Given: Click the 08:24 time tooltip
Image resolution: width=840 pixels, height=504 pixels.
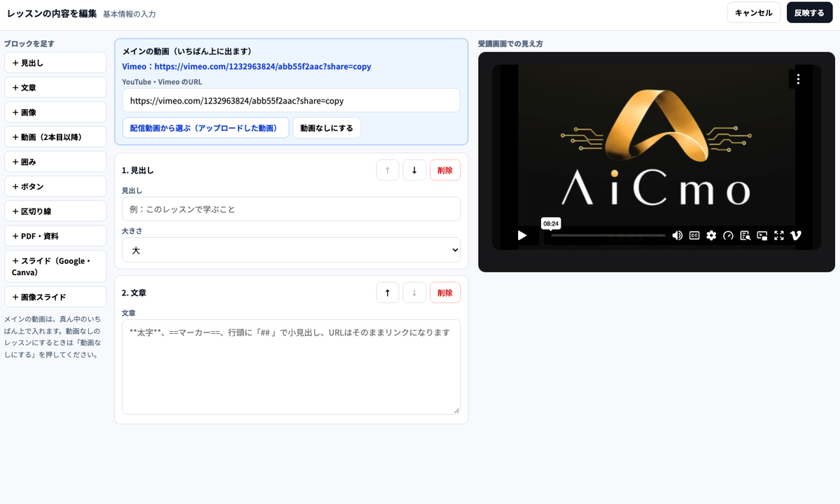Looking at the screenshot, I should coord(551,223).
